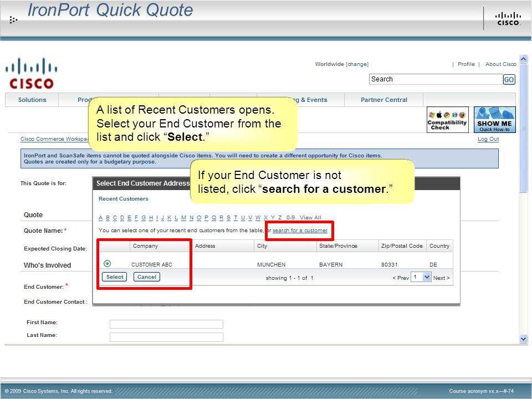Select the CUSTOMER ABC radio button
Viewport: 532px width, 399px height.
tap(107, 263)
